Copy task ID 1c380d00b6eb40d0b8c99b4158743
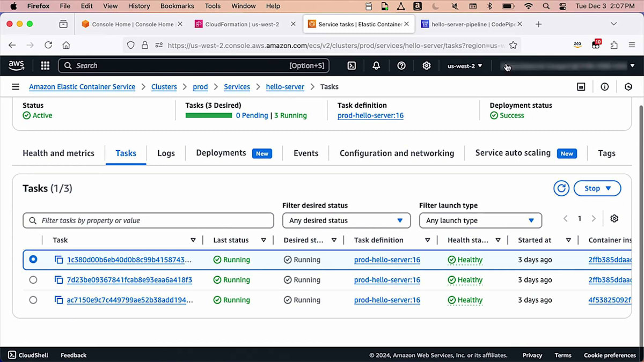This screenshot has height=362, width=644. [58, 260]
